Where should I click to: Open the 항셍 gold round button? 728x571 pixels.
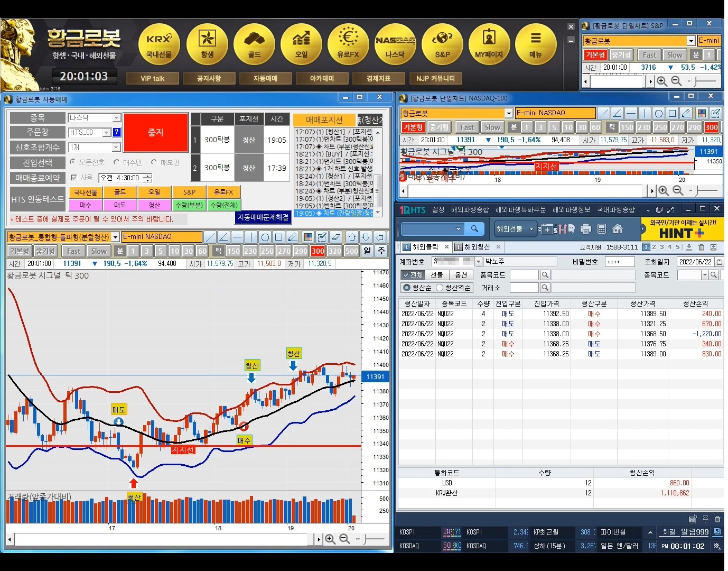click(x=207, y=44)
